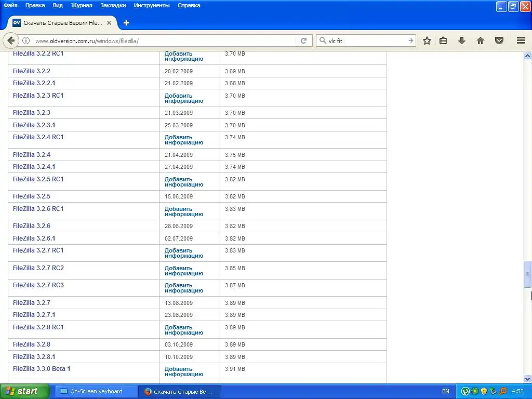532x399 pixels.
Task: Open FileZilla 3.2.7 RC3 link
Action: [38, 285]
